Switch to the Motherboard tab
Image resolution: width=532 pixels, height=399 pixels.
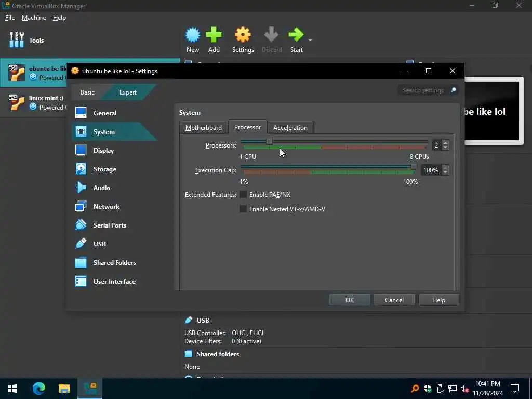click(204, 128)
